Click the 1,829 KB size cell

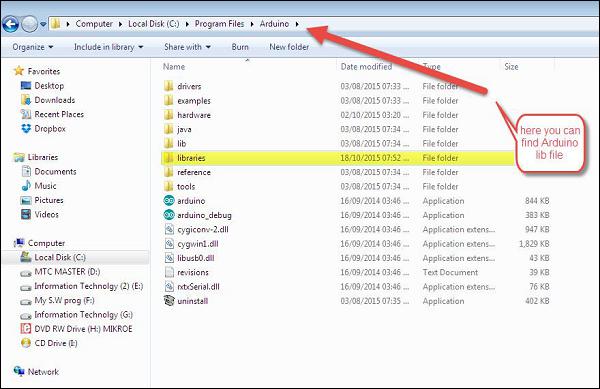pyautogui.click(x=534, y=244)
